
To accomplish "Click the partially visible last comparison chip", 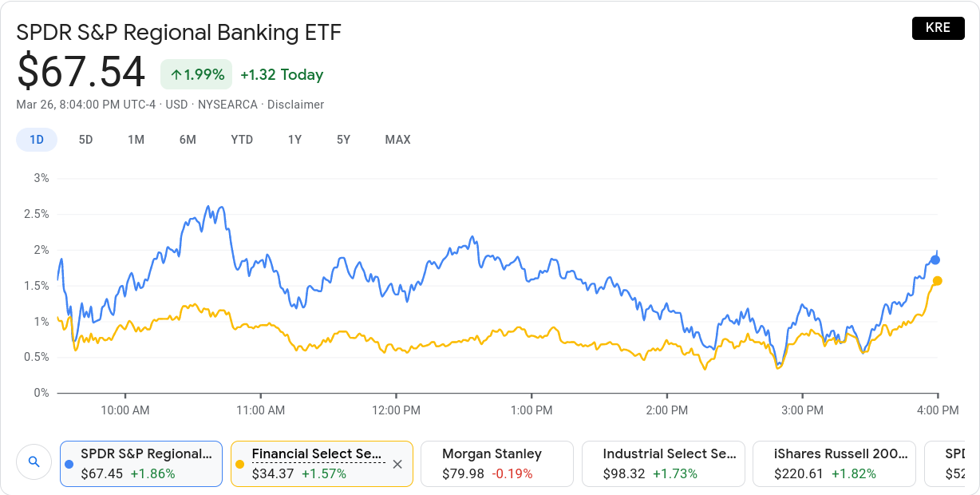I will click(944, 464).
